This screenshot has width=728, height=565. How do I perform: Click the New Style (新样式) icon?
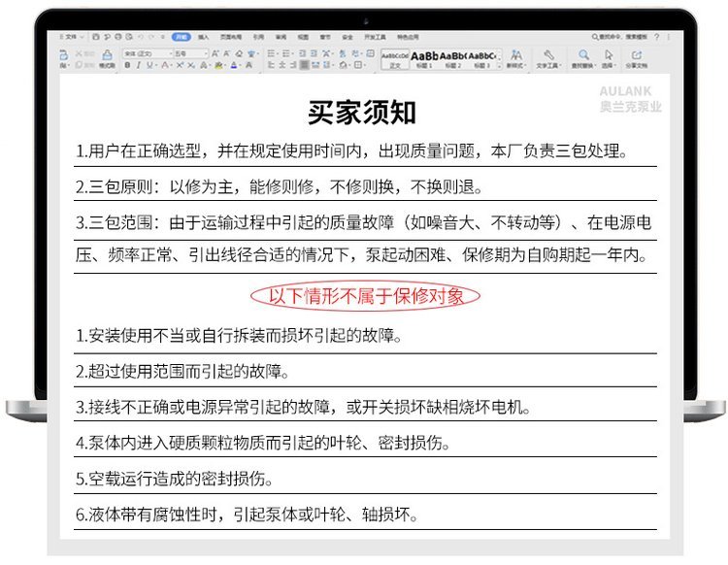[515, 59]
